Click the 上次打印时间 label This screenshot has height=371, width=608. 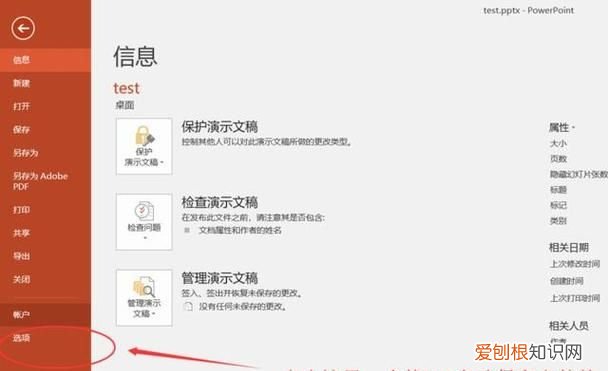click(x=575, y=298)
